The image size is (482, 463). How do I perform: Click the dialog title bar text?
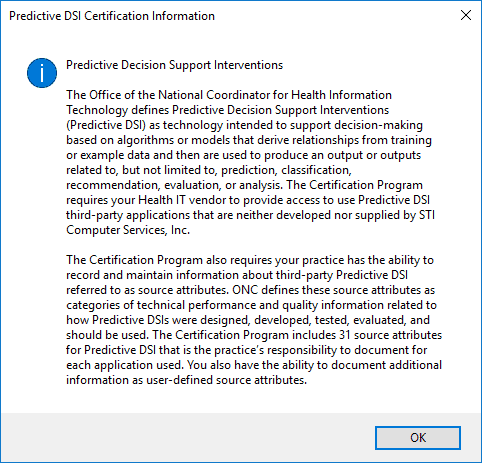coord(112,16)
